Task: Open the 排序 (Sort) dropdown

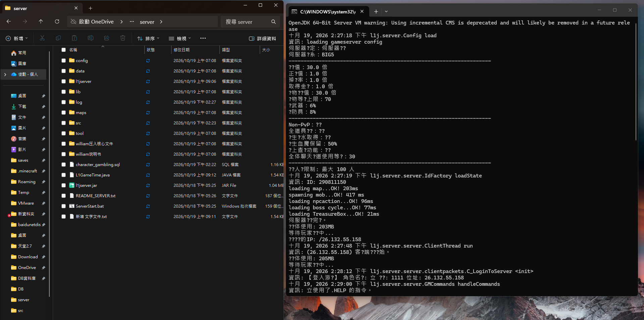Action: [x=148, y=38]
